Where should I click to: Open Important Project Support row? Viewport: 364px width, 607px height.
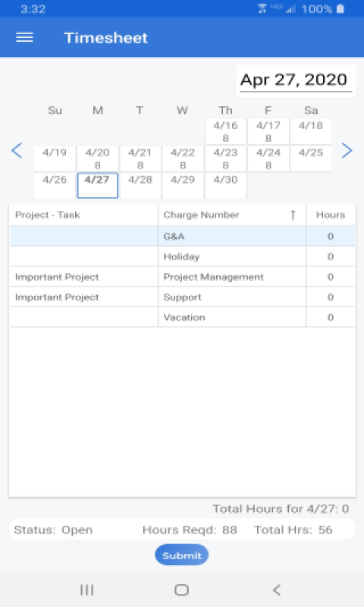[x=182, y=297]
